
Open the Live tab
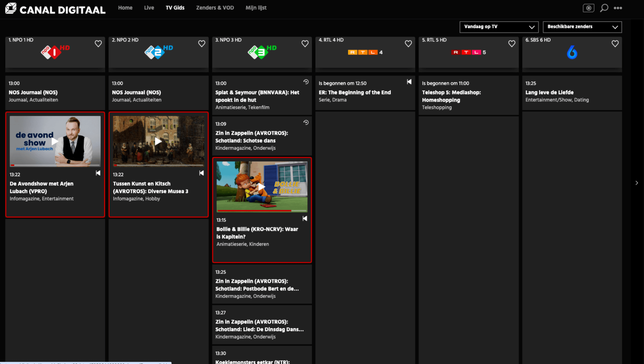point(149,8)
